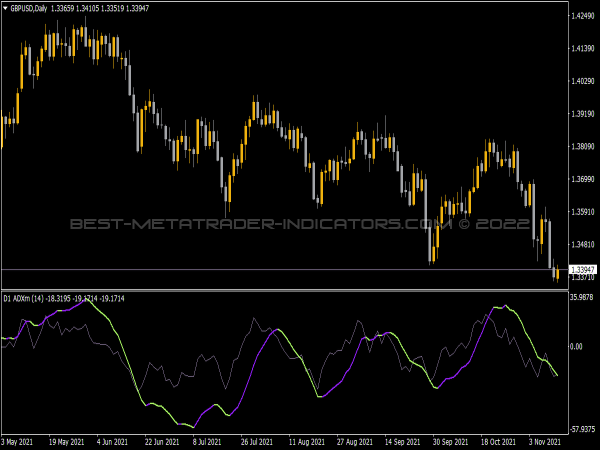Select the price scale value 1.35910

tap(582, 212)
